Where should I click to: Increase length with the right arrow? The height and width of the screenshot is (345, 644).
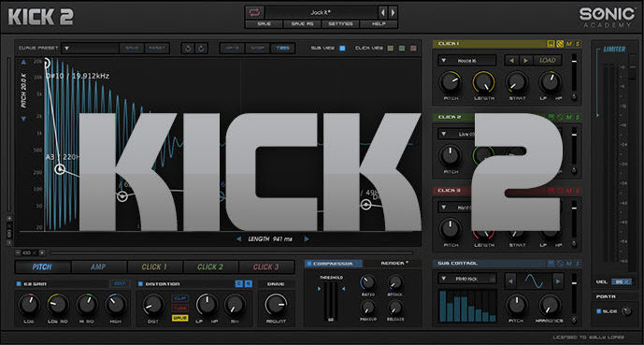(307, 239)
